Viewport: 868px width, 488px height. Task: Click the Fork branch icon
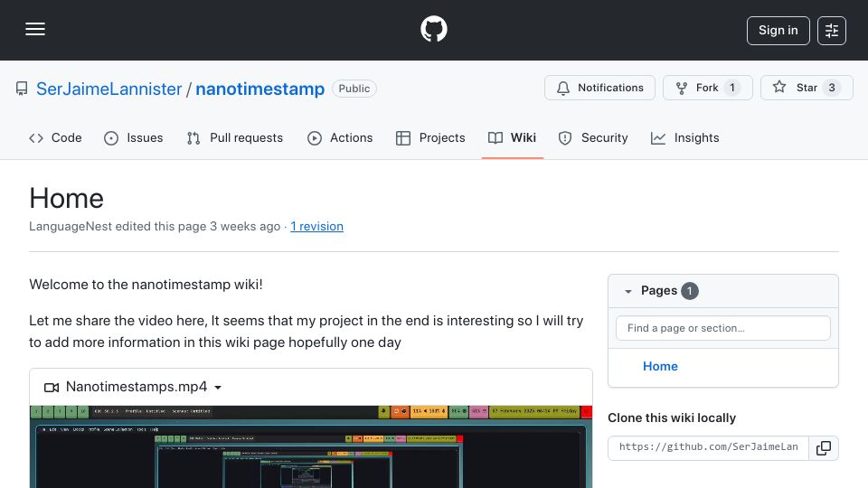pyautogui.click(x=682, y=88)
